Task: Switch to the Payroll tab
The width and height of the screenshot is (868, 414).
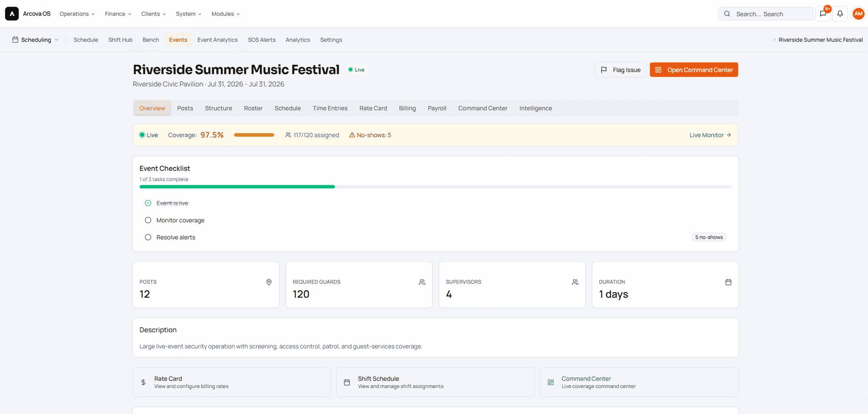Action: (437, 108)
